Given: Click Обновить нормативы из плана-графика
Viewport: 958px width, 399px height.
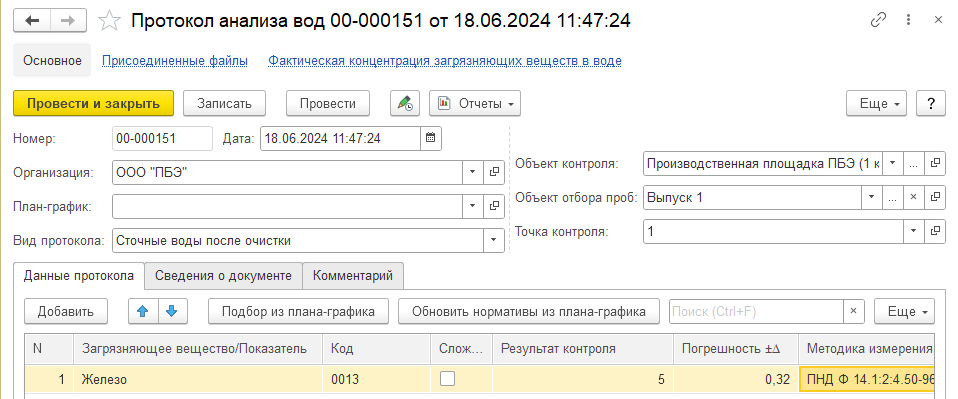Looking at the screenshot, I should point(529,311).
